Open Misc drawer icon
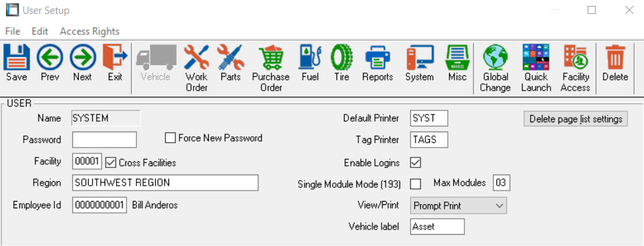This screenshot has width=644, height=246. coord(457,58)
